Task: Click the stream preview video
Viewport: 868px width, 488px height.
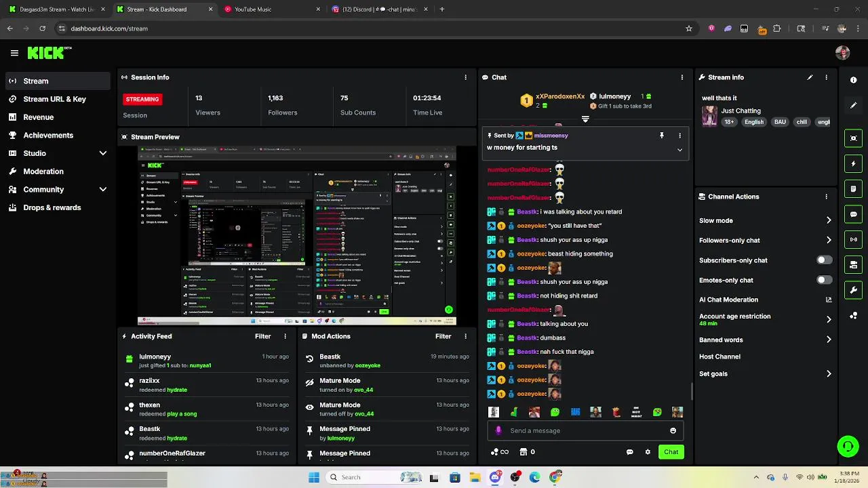Action: tap(297, 235)
